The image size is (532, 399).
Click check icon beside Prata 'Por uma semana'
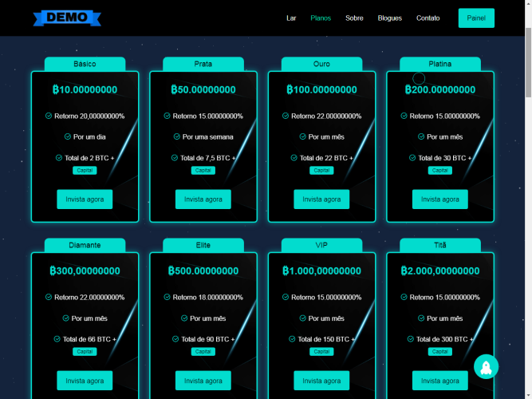coord(177,137)
